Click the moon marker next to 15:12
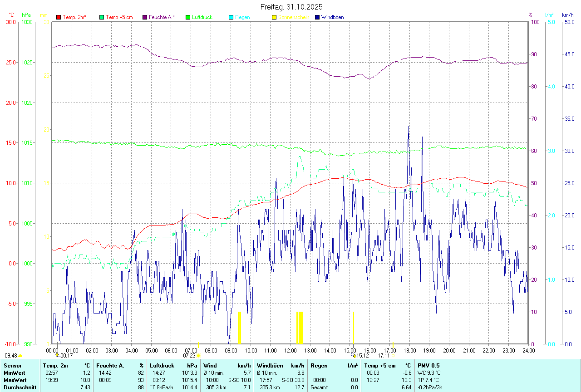The image size is (581, 392). (x=354, y=356)
